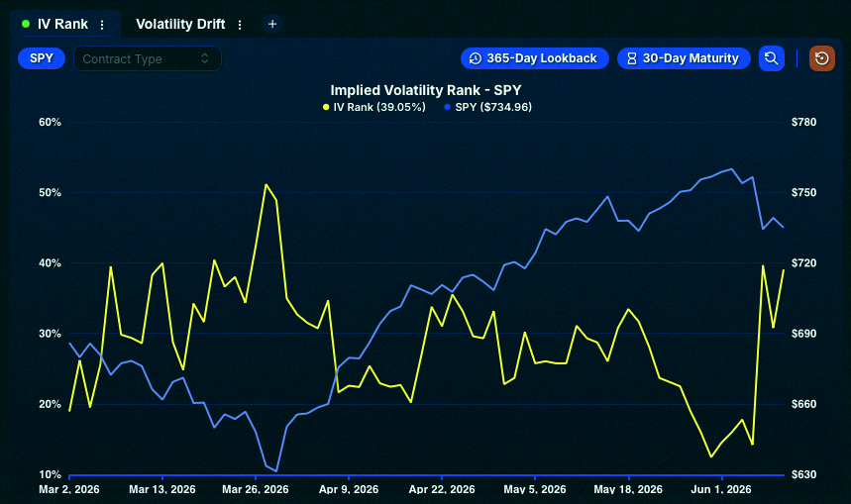
Task: Click the blue SPY line's highest peak
Action: [732, 169]
